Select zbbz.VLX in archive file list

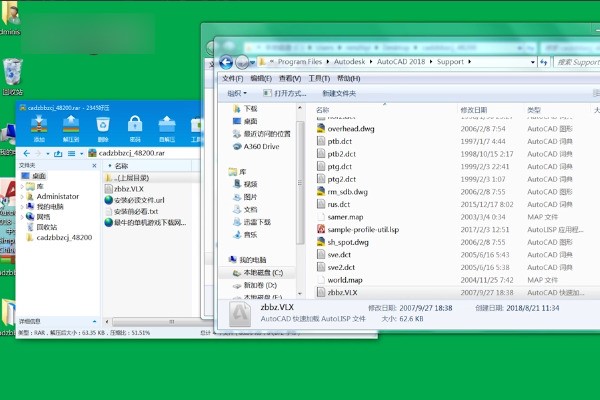click(x=124, y=189)
